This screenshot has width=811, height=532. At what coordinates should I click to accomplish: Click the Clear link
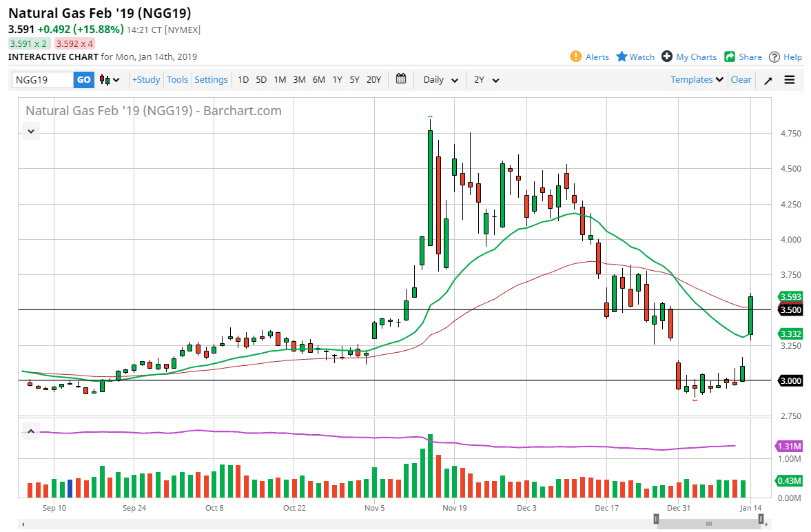(x=741, y=80)
